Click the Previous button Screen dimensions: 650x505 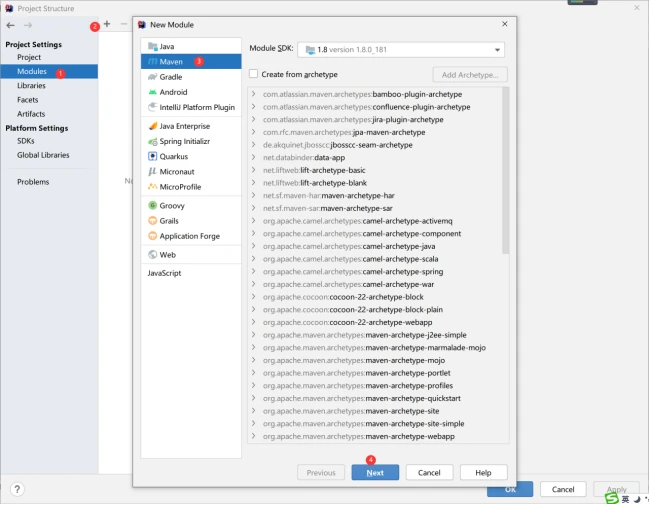coord(321,472)
